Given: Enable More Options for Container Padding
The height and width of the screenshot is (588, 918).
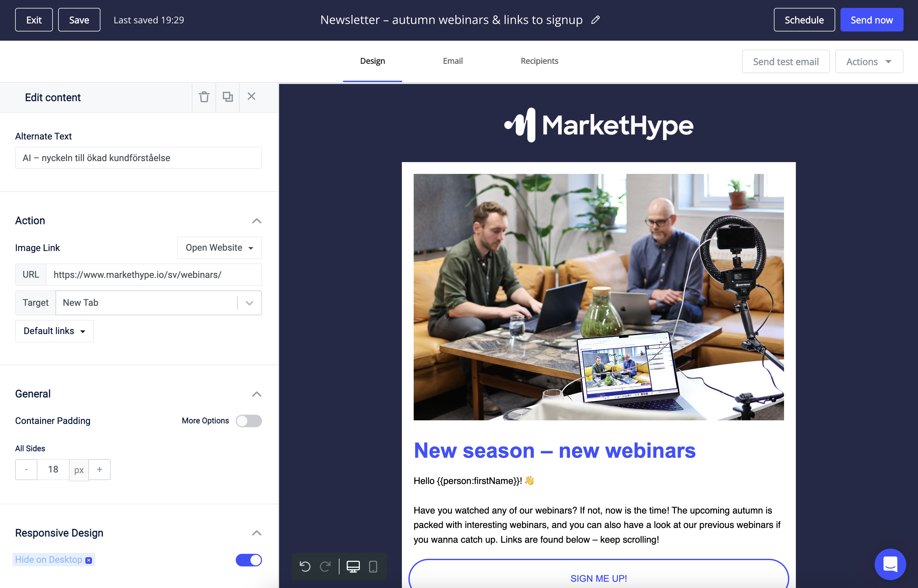Looking at the screenshot, I should (x=249, y=421).
